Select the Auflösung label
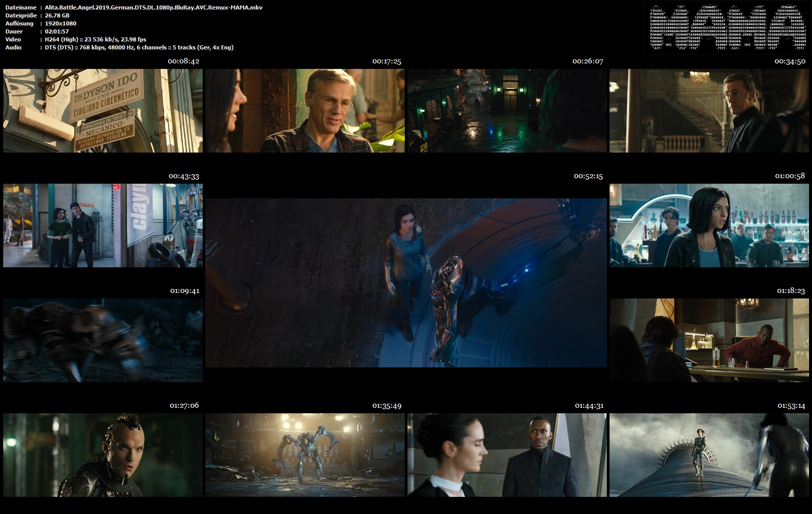The height and width of the screenshot is (514, 812). pos(19,23)
